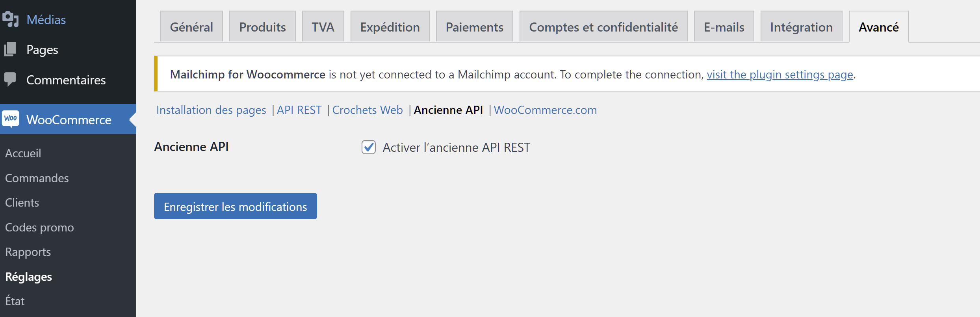The width and height of the screenshot is (980, 317).
Task: Open the Produits settings tab
Action: click(x=262, y=26)
